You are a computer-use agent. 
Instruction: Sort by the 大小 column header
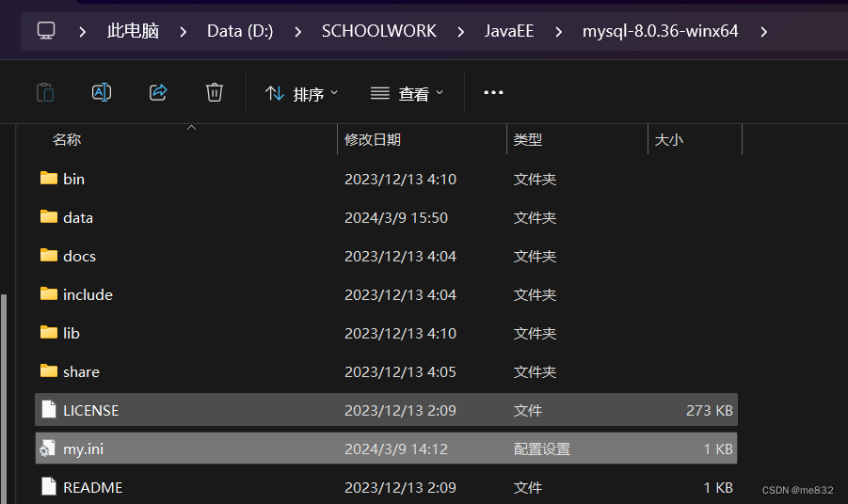(669, 140)
